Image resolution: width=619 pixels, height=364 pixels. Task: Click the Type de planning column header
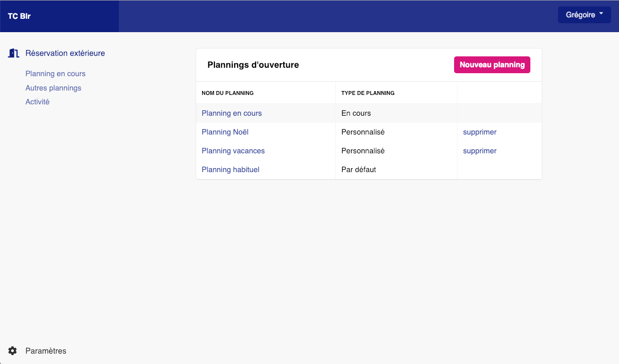(368, 93)
